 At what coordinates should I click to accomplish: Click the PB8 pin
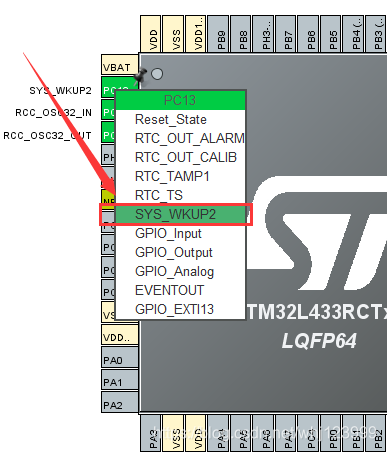click(240, 34)
